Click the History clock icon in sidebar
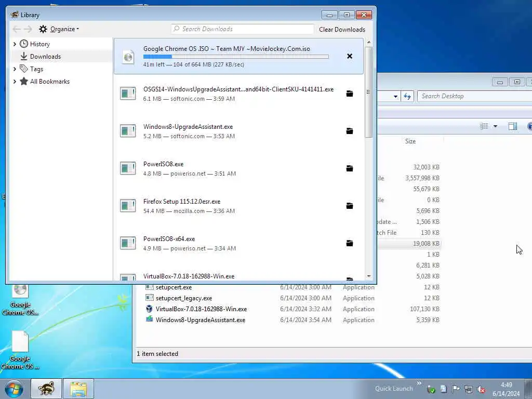The image size is (532, 399). click(x=24, y=44)
